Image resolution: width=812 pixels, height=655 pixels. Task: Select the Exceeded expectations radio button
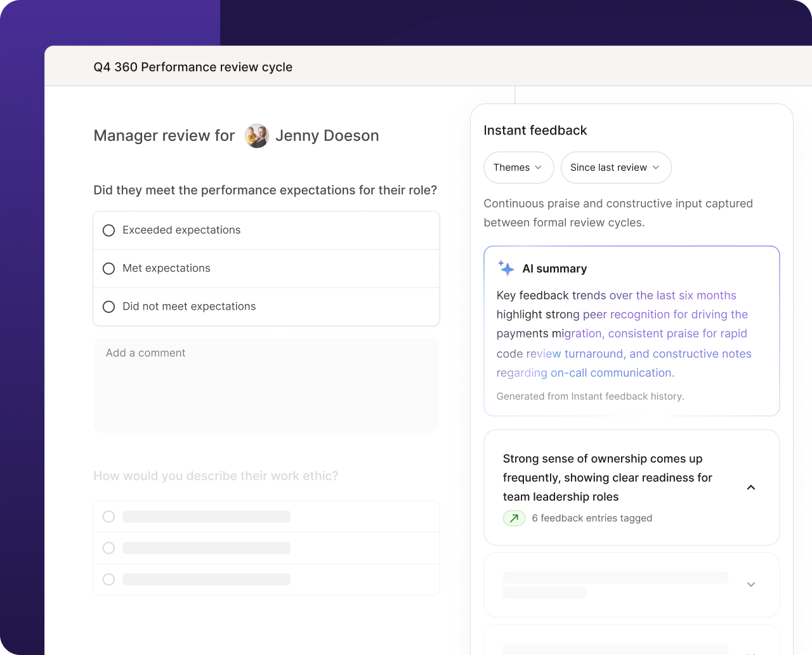point(109,230)
